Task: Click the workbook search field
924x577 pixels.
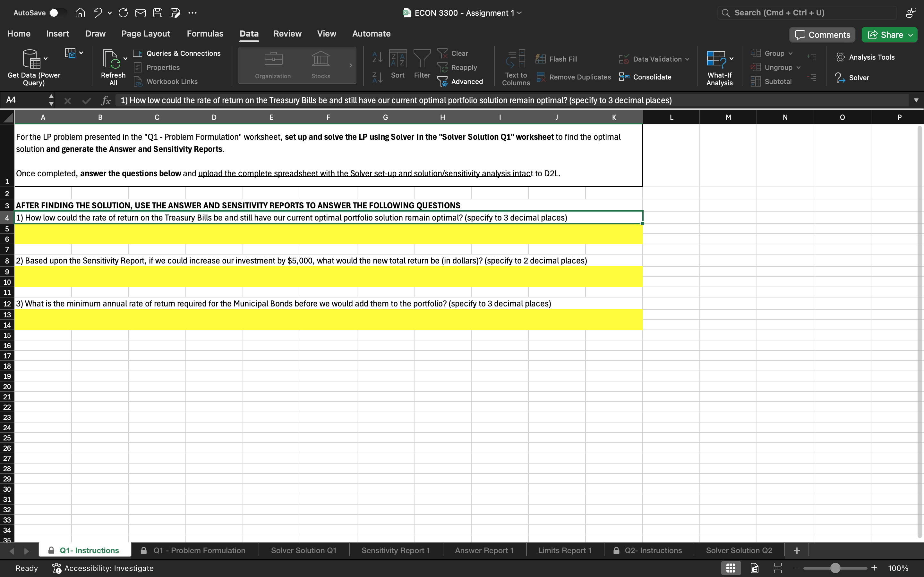Action: pos(806,12)
